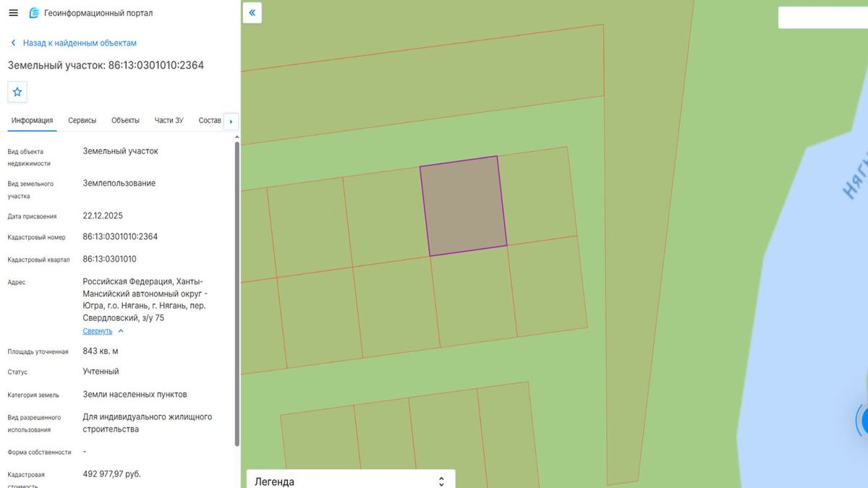This screenshot has height=488, width=868.
Task: Click the cadastral cost 492 977,97 руб.
Action: [112, 474]
